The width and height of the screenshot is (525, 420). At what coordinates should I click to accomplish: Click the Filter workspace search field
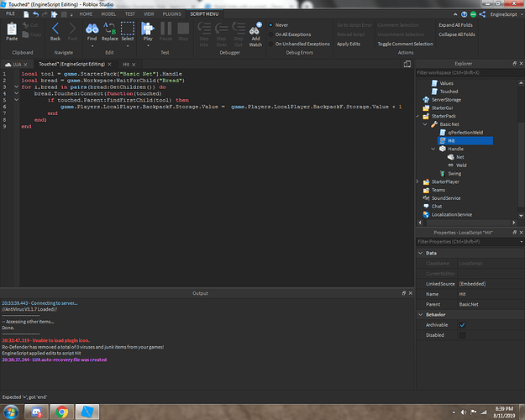pyautogui.click(x=470, y=73)
